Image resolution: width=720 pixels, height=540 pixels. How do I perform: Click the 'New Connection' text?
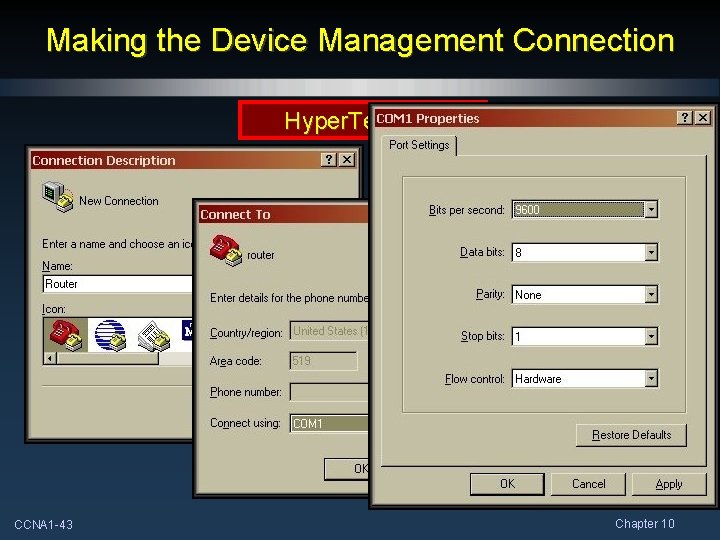[x=118, y=201]
